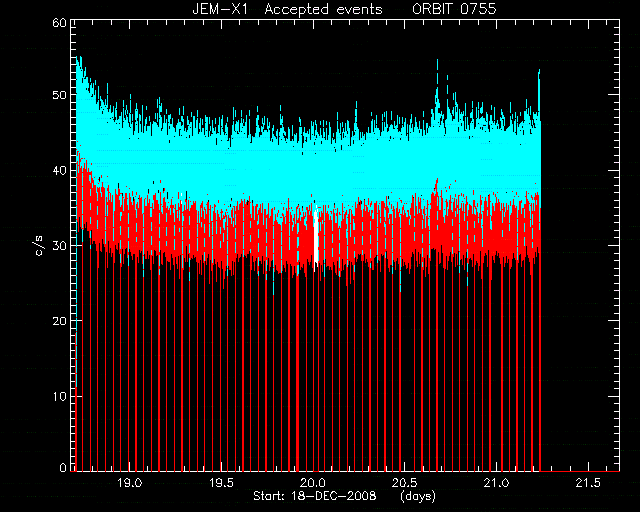The image size is (640, 512).
Task: Click the 21.0 x-axis tick label
Action: click(x=497, y=483)
